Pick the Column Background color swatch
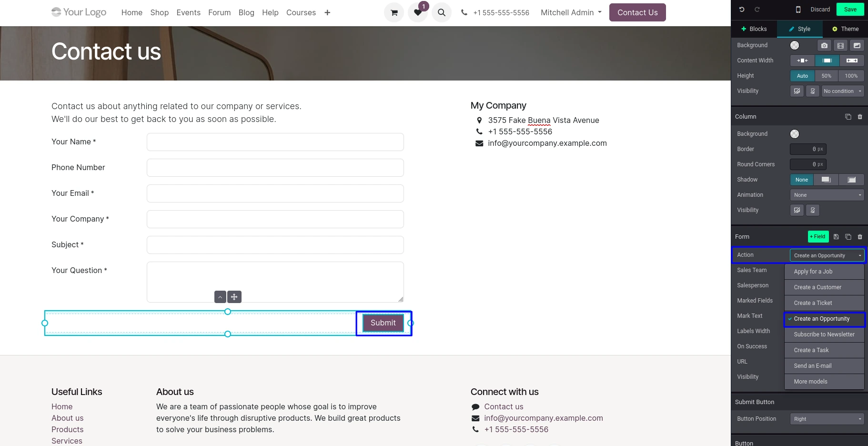The image size is (868, 446). (795, 134)
